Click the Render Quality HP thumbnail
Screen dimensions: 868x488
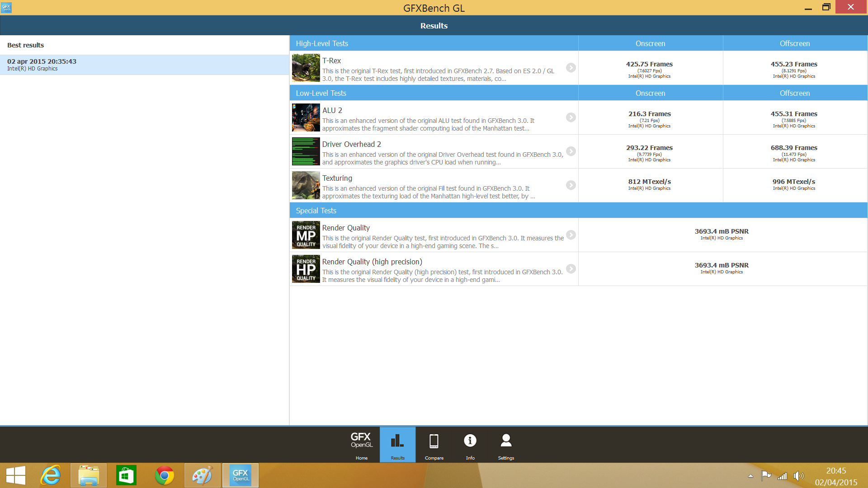tap(306, 269)
